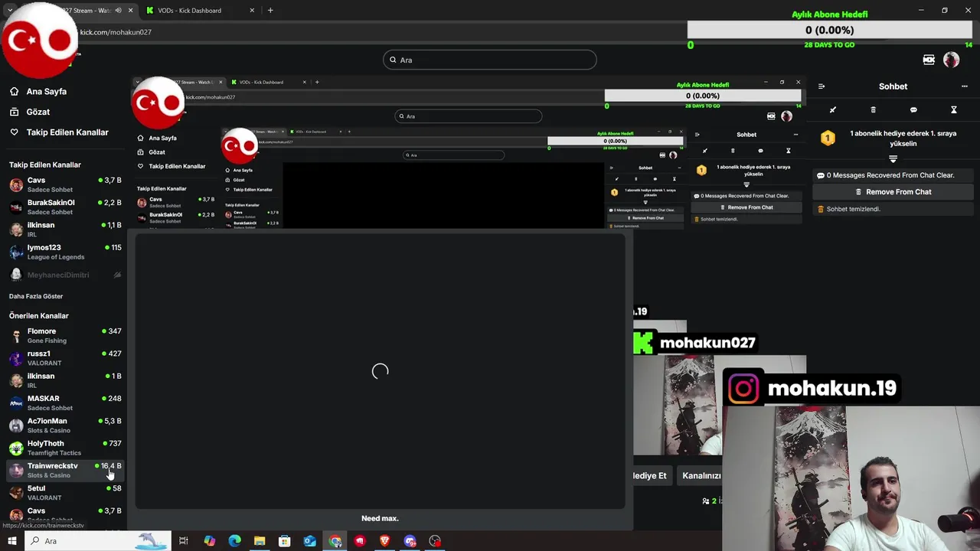Screen dimensions: 980x551
Task: Click the loading video player area
Action: tap(381, 371)
